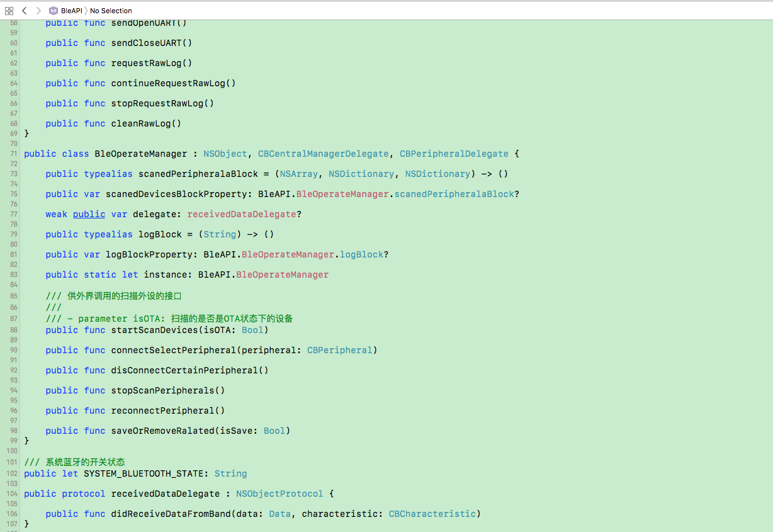
Task: Open the related items grid menu
Action: [x=9, y=11]
